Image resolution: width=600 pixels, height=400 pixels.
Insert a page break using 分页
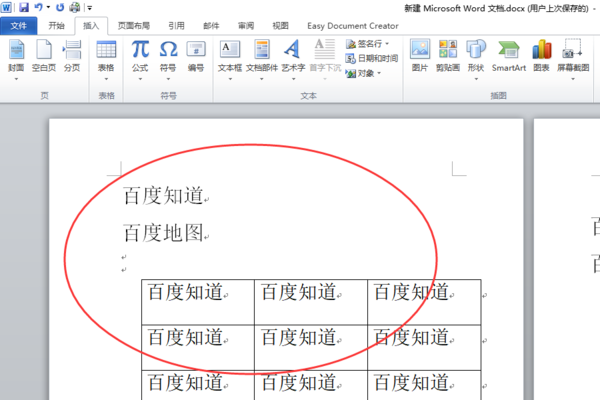(x=72, y=56)
